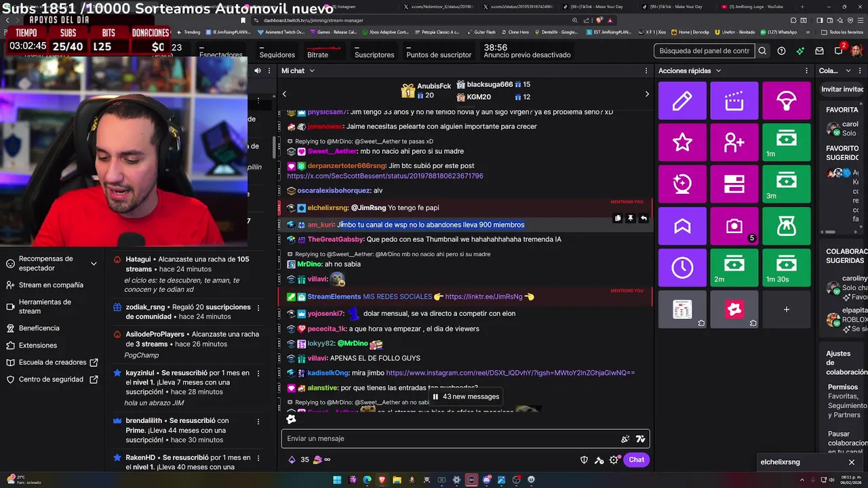Open notifications with the 2 badge
868x488 pixels.
tap(839, 50)
